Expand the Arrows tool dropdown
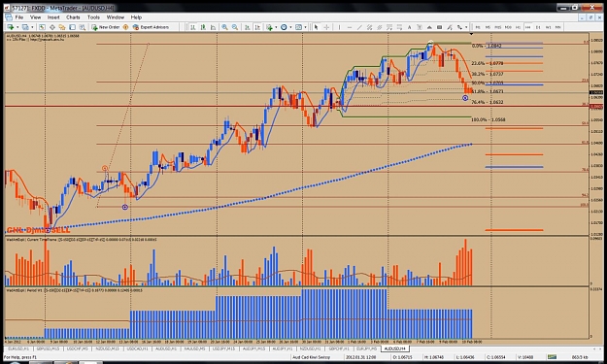Screen dimensions: 607x364 [x=466, y=27]
